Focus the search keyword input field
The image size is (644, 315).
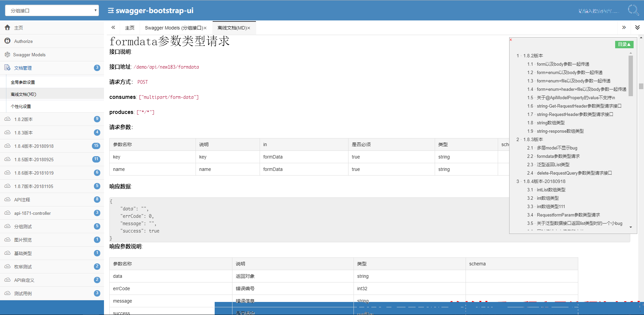(599, 11)
